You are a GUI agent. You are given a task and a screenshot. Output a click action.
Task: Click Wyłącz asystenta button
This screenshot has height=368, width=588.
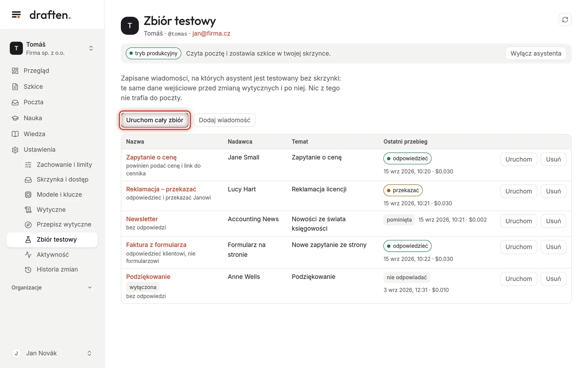535,54
